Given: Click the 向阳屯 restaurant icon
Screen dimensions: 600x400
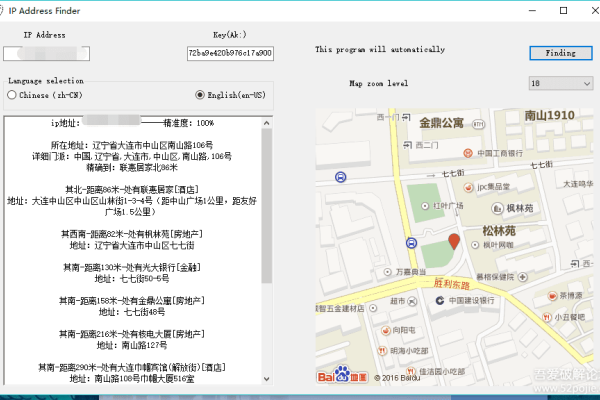Looking at the screenshot, I should point(386,330).
